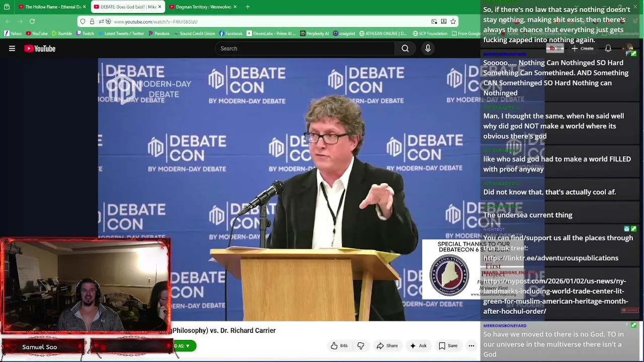Open Facebook bookmark
This screenshot has height=362, width=644.
point(230,34)
